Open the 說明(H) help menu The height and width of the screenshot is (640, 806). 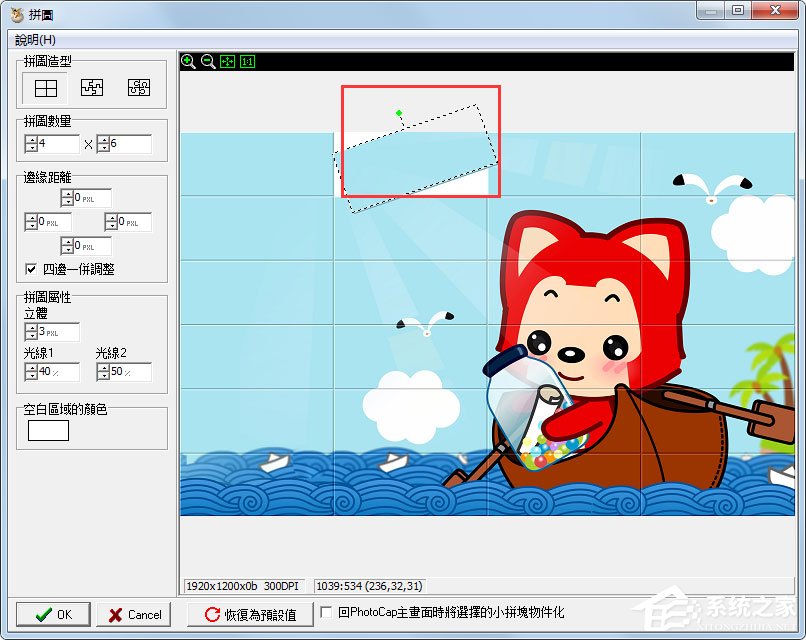point(35,40)
